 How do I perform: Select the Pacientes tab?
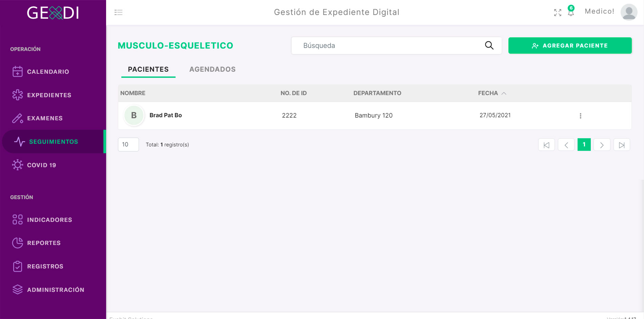148,69
